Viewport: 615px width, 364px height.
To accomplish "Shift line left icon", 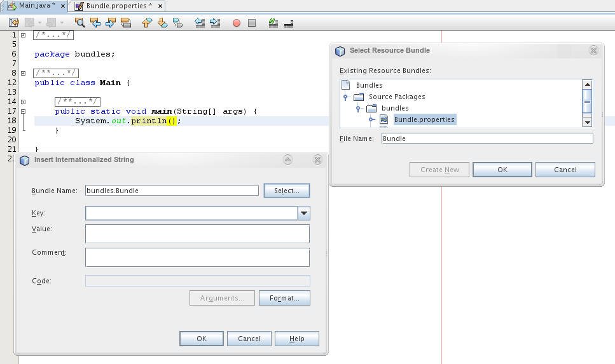I will [200, 23].
